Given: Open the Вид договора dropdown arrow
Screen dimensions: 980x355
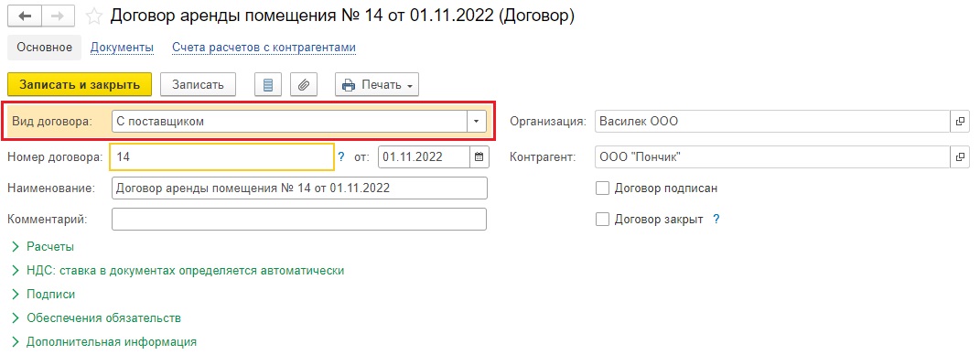Looking at the screenshot, I should 476,122.
